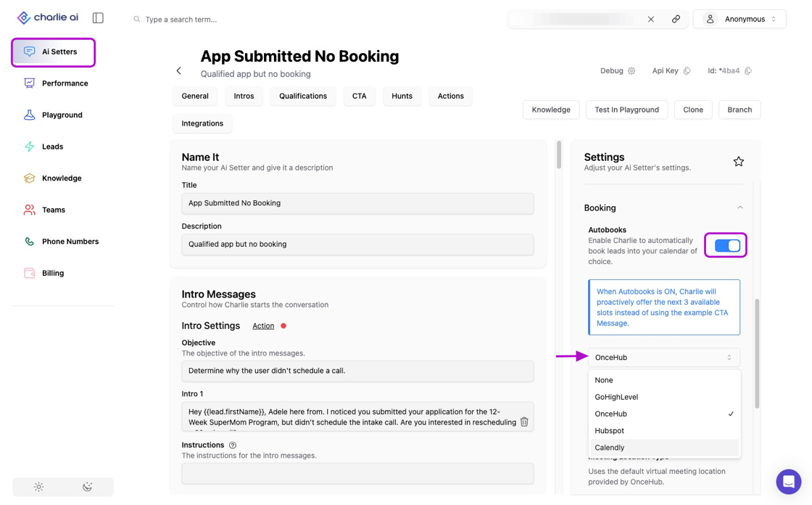Click the Branch button

pos(739,110)
